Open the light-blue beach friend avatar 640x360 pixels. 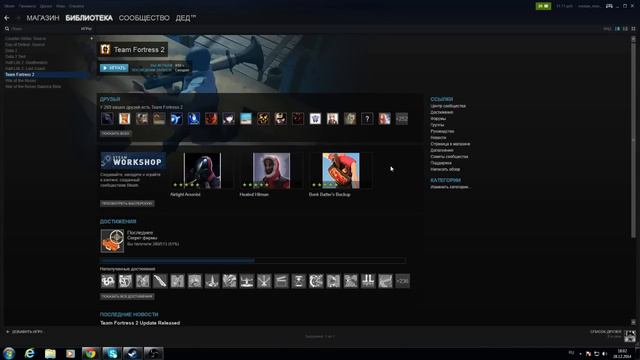[246, 119]
